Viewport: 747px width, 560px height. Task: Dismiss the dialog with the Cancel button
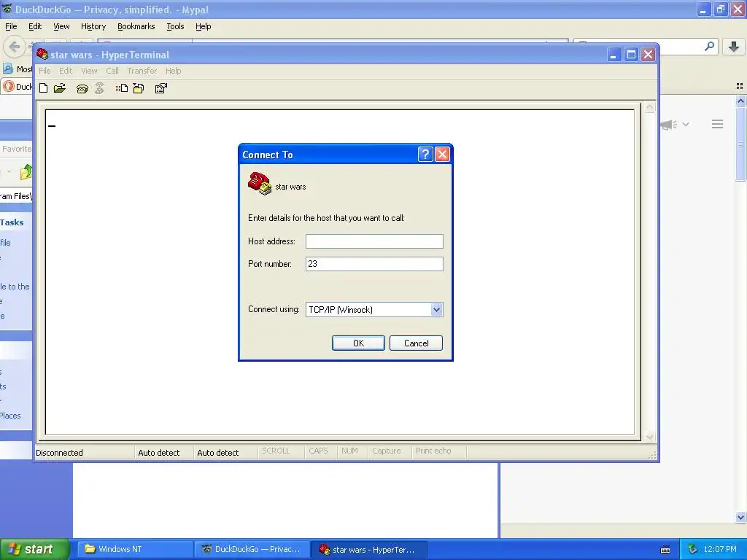coord(416,343)
